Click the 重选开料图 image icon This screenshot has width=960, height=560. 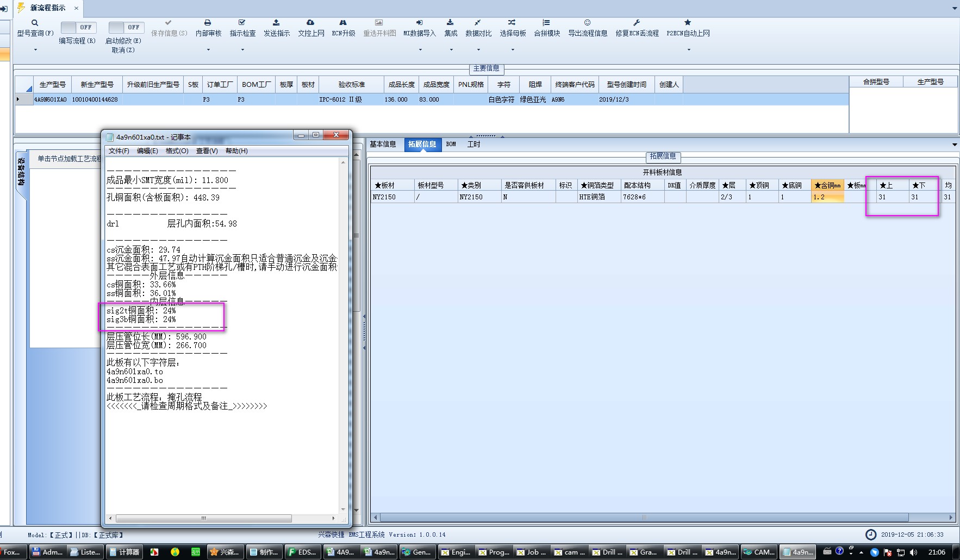coord(379,23)
